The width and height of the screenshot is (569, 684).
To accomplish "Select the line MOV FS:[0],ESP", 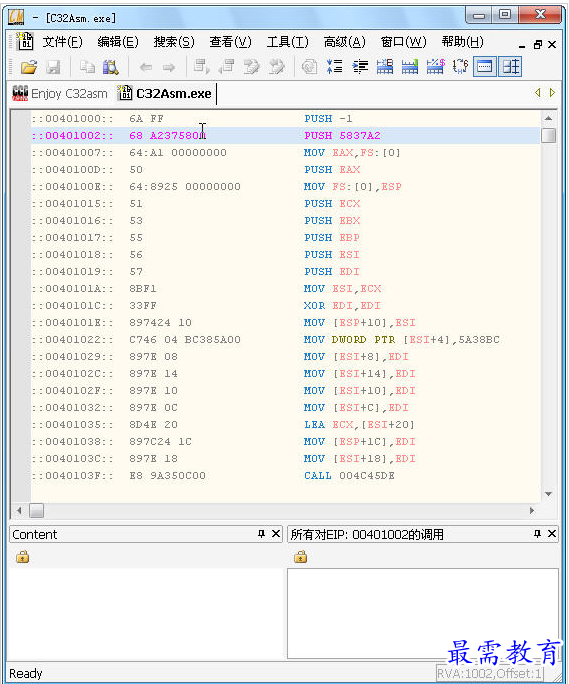I will pos(285,187).
